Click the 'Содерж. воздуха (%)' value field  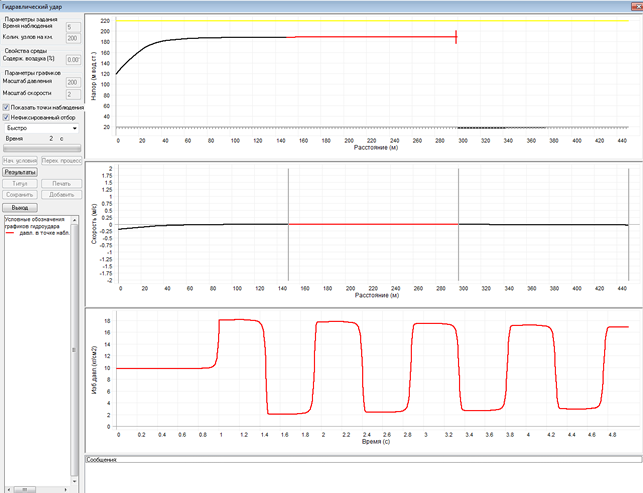tap(72, 60)
